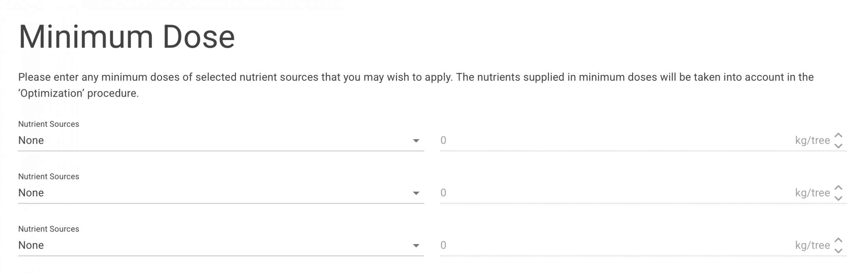Click the first Nutrient Sources dropdown arrow
The height and width of the screenshot is (273, 868).
[x=416, y=141]
